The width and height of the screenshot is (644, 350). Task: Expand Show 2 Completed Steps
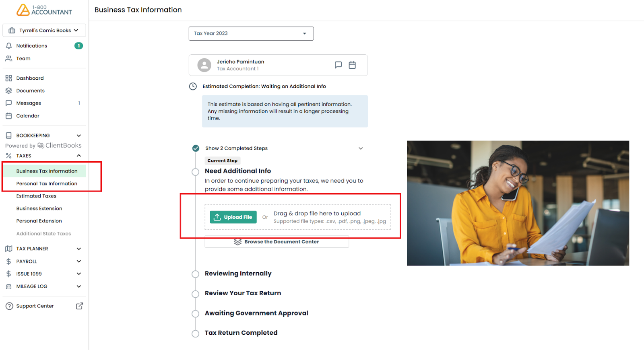point(360,148)
